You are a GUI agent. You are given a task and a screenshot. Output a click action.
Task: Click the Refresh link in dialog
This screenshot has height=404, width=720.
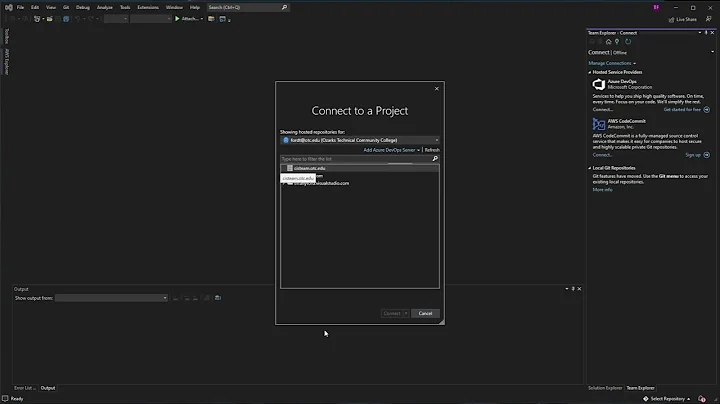pos(432,150)
